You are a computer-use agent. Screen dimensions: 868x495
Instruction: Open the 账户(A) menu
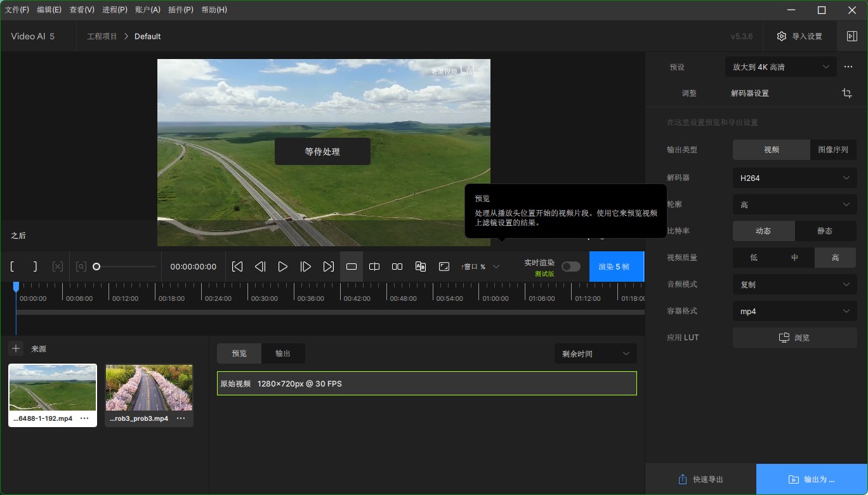[x=148, y=10]
